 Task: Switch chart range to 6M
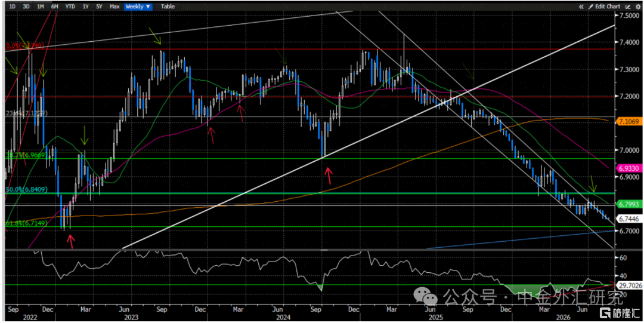[x=54, y=7]
